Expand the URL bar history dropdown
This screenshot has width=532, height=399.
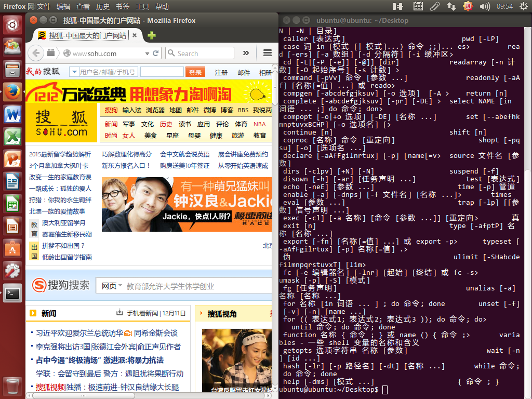tap(147, 54)
